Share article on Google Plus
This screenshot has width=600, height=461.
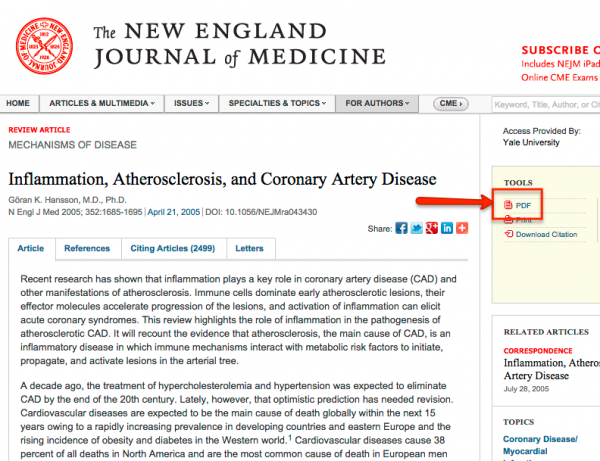432,228
